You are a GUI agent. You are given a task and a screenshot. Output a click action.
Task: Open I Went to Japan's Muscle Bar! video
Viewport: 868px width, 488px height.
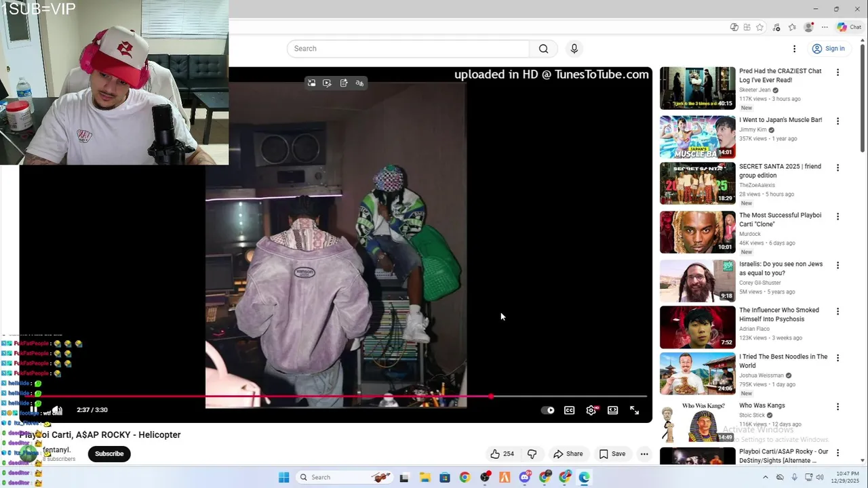(x=781, y=120)
